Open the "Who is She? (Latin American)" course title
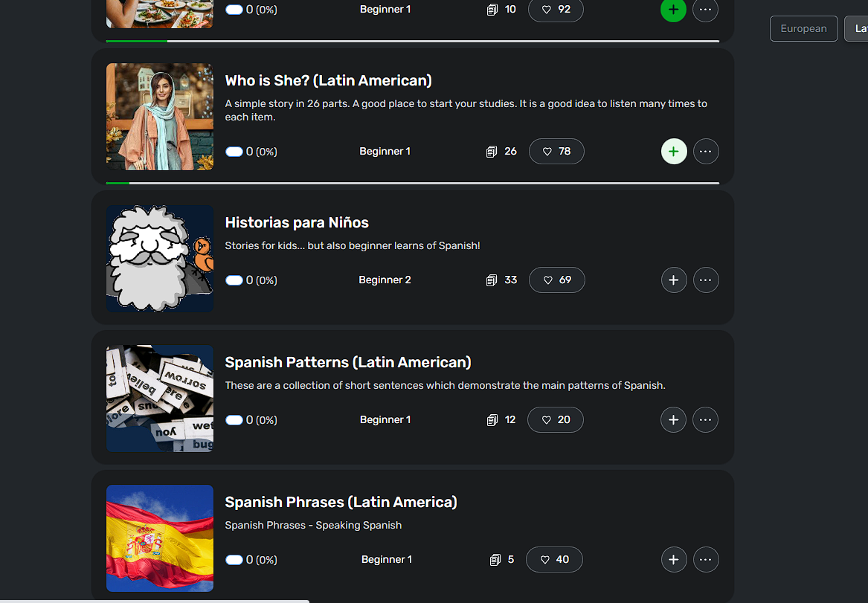This screenshot has height=603, width=868. [328, 81]
